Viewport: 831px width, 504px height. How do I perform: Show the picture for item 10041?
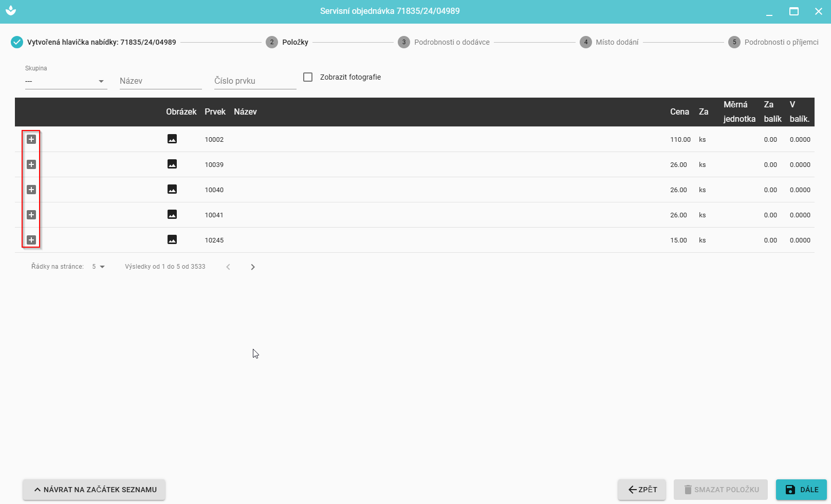point(172,215)
